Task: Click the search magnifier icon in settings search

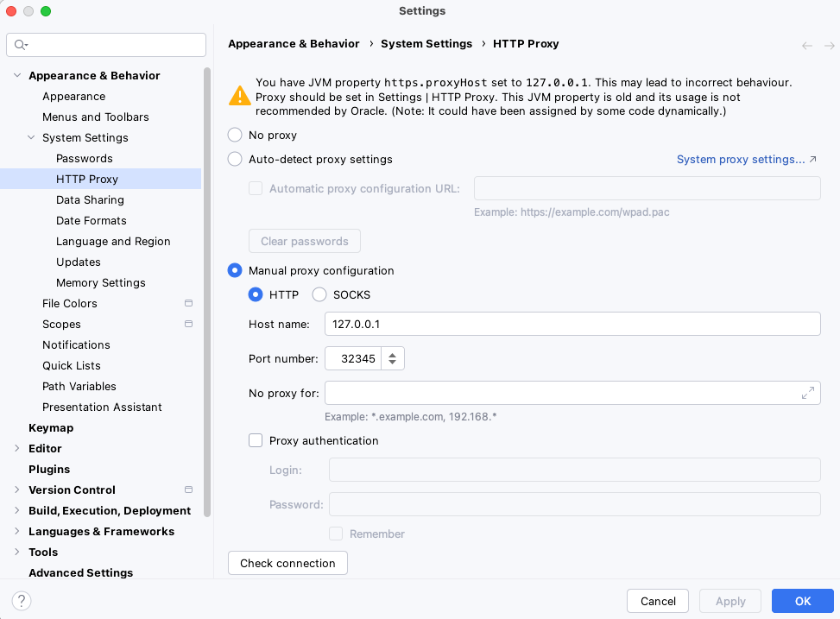Action: [21, 45]
